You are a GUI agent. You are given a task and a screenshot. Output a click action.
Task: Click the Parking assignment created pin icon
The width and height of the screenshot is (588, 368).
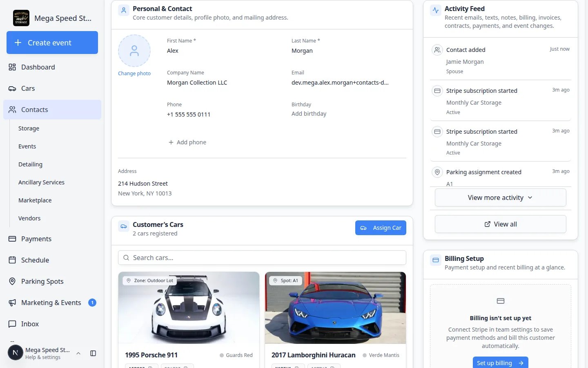pos(437,172)
